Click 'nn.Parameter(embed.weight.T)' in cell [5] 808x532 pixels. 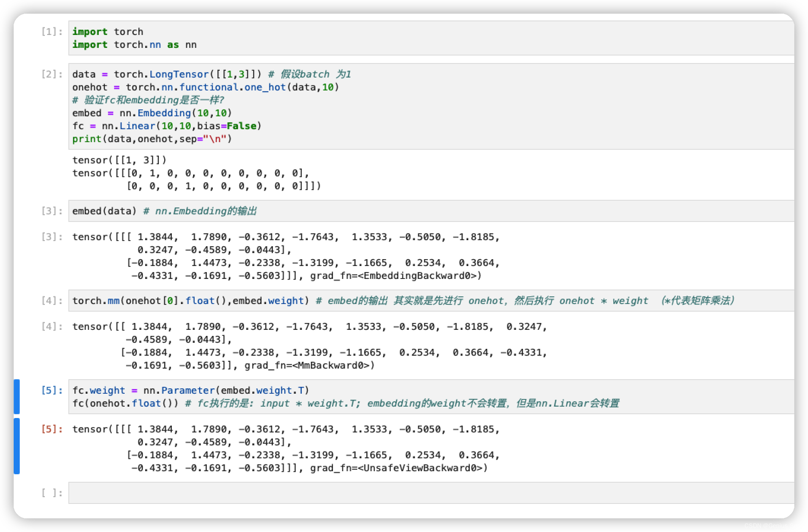[x=227, y=391]
